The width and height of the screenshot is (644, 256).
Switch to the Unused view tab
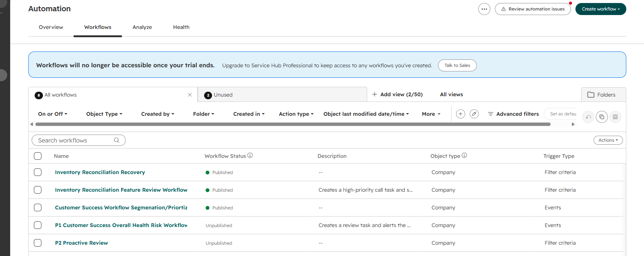(282, 95)
